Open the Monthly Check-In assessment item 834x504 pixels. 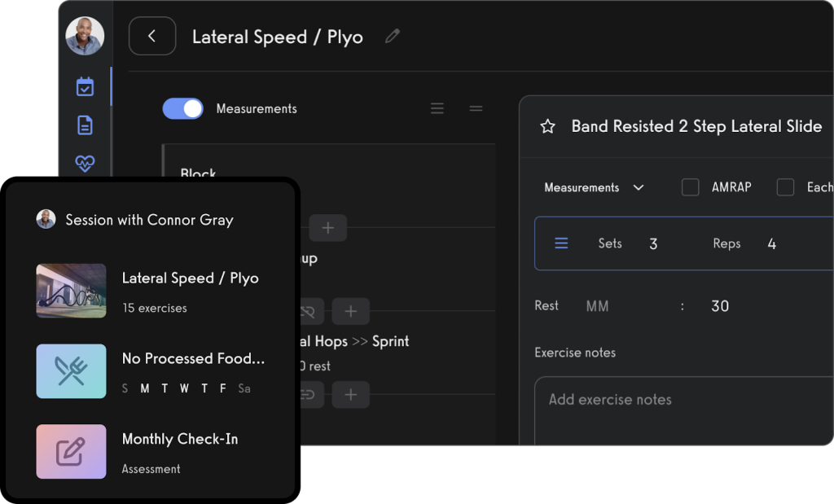point(179,451)
